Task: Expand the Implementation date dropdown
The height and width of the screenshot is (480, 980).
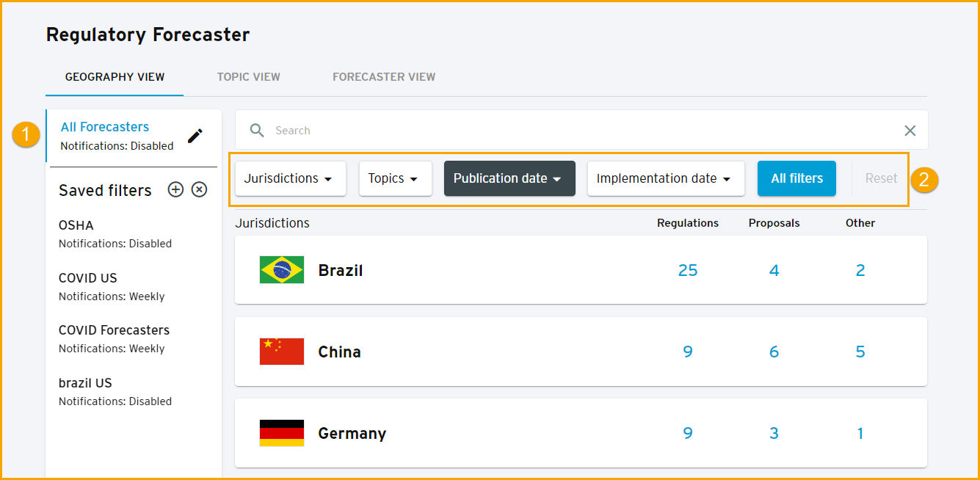Action: coord(666,178)
